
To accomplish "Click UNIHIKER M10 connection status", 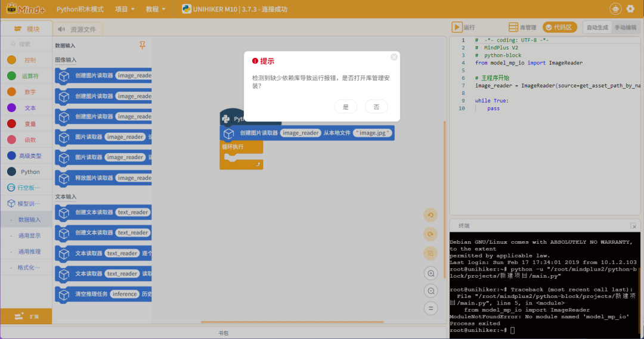I will (x=235, y=9).
